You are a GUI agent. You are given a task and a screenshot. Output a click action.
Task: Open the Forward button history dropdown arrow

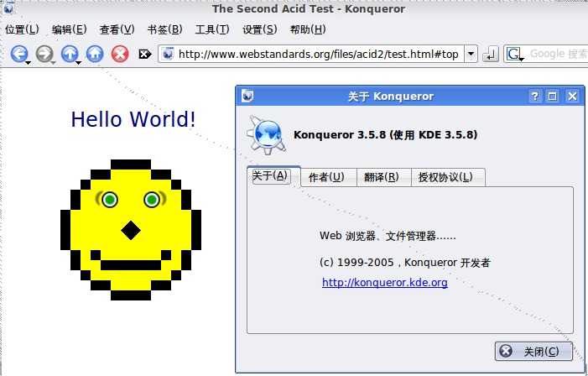[x=53, y=63]
